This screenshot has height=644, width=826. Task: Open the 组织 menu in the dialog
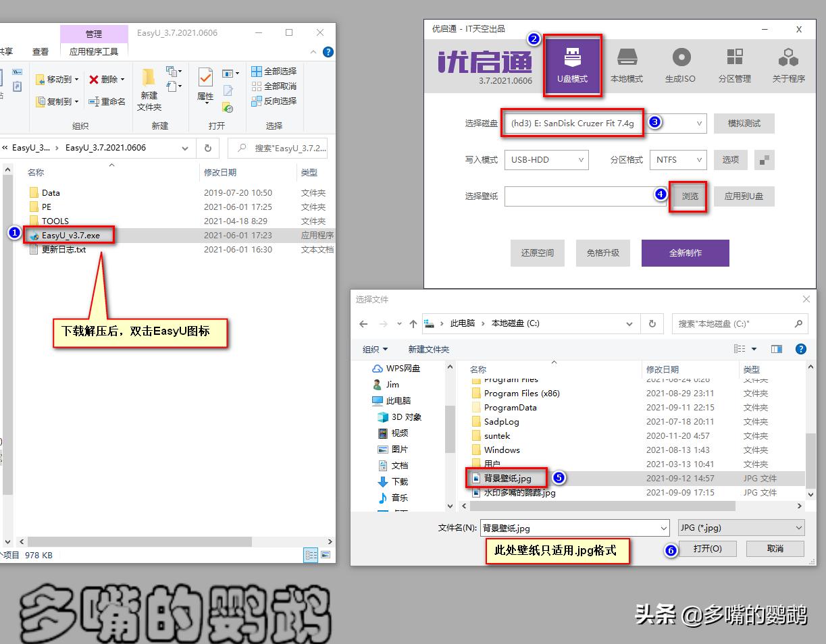point(375,349)
